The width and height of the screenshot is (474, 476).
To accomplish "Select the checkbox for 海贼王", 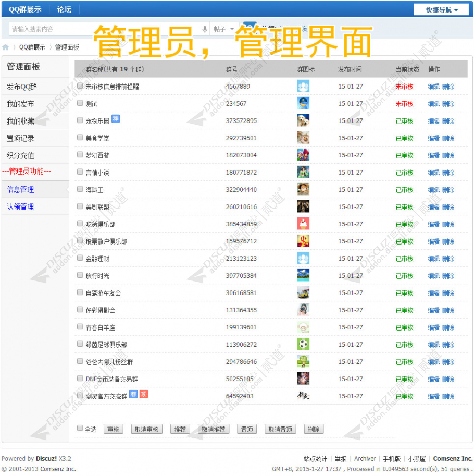I will point(80,189).
